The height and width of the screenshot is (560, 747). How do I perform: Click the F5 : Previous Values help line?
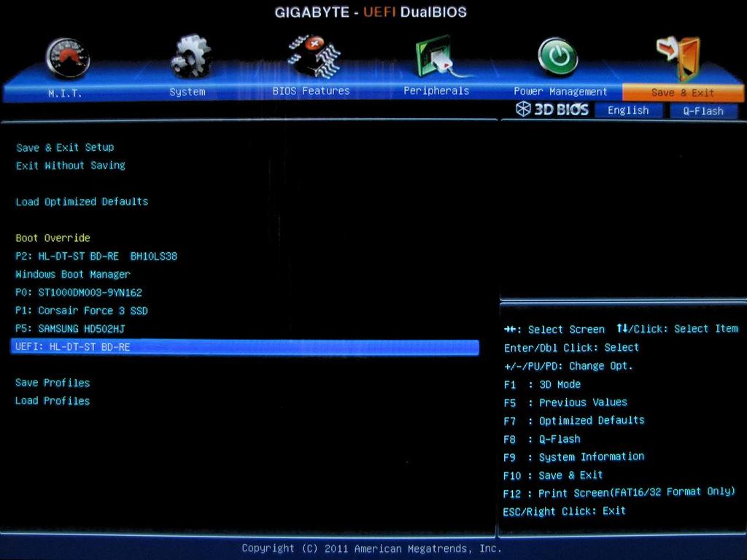click(565, 402)
